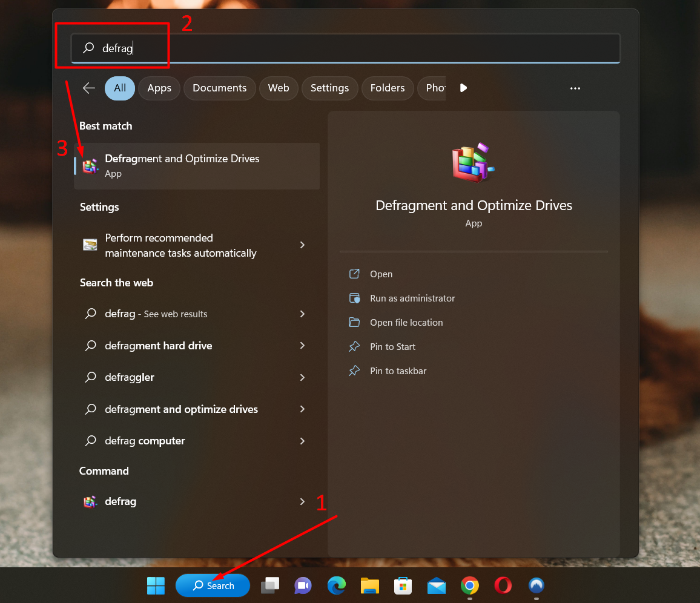Click the Windows Start button in taskbar
This screenshot has width=700, height=603.
coord(156,585)
